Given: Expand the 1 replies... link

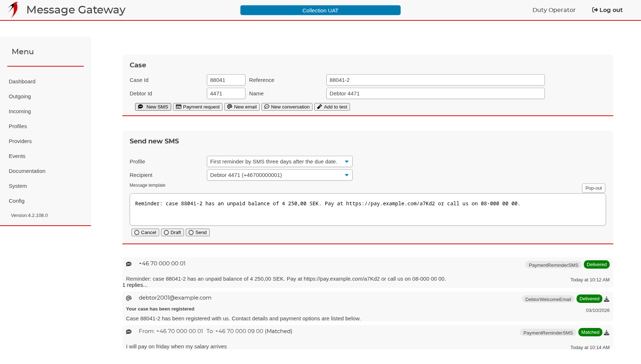Looking at the screenshot, I should pyautogui.click(x=135, y=285).
